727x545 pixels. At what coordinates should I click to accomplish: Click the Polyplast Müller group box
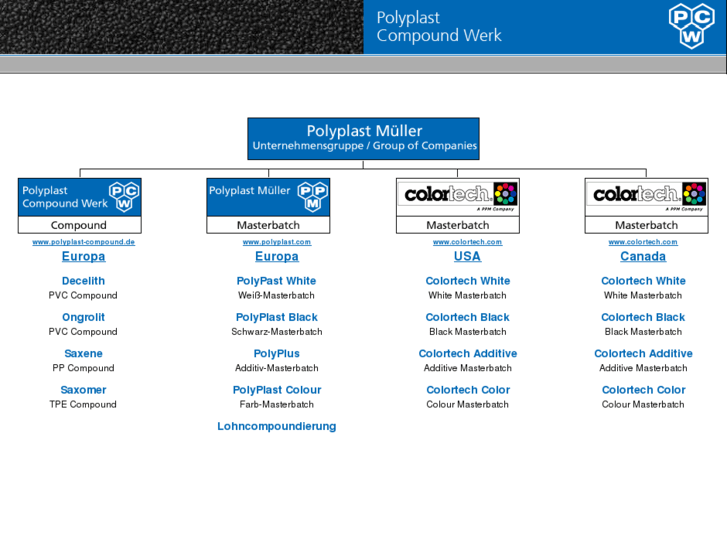pyautogui.click(x=363, y=139)
